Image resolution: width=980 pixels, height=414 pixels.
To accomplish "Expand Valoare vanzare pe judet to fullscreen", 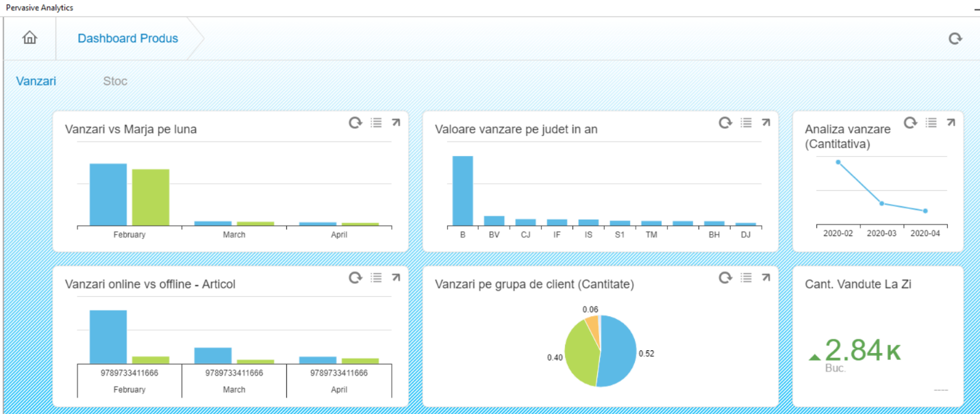I will (766, 122).
